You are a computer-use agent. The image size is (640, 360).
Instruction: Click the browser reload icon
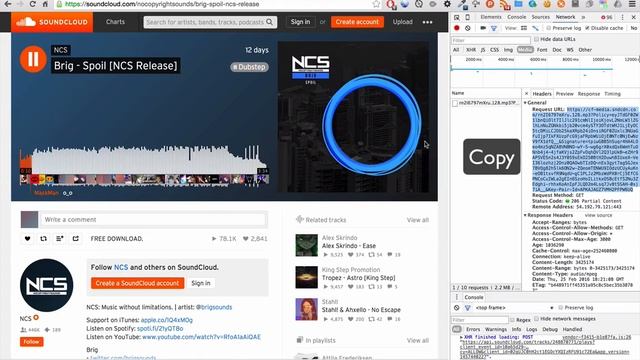coord(32,4)
